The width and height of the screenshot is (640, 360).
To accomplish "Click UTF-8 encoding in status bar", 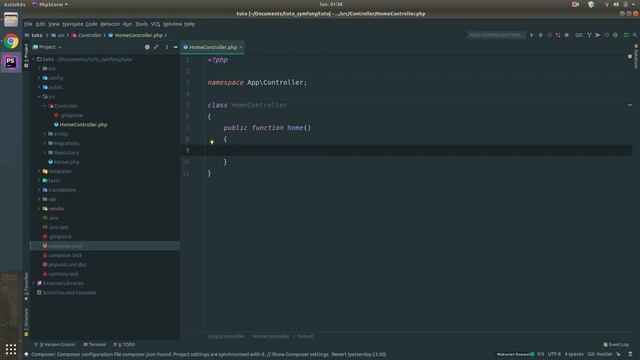I will 554,354.
